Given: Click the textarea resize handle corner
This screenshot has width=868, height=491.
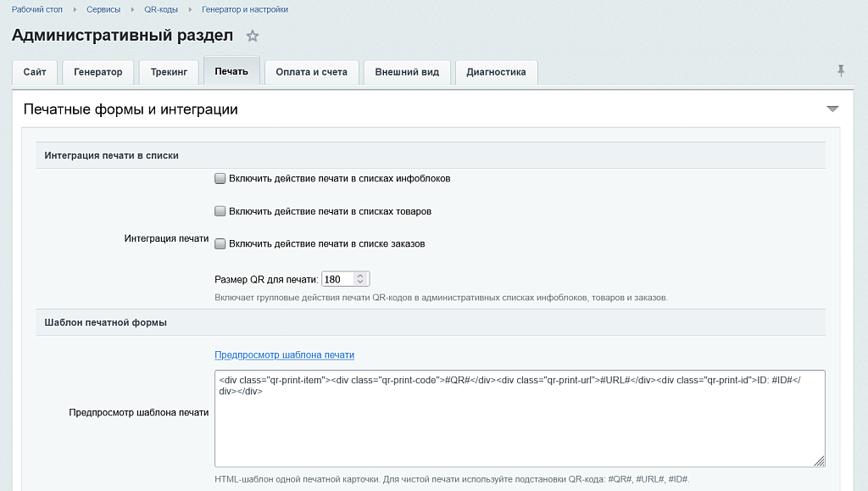Looking at the screenshot, I should pos(820,461).
